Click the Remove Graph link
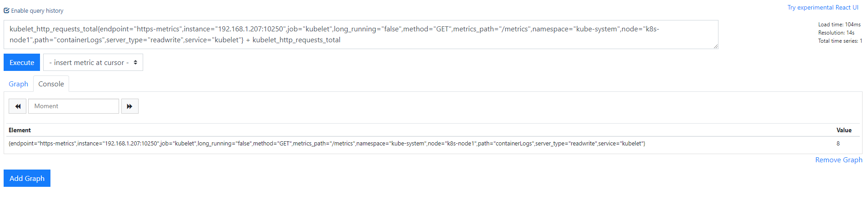This screenshot has height=200, width=868. [838, 160]
